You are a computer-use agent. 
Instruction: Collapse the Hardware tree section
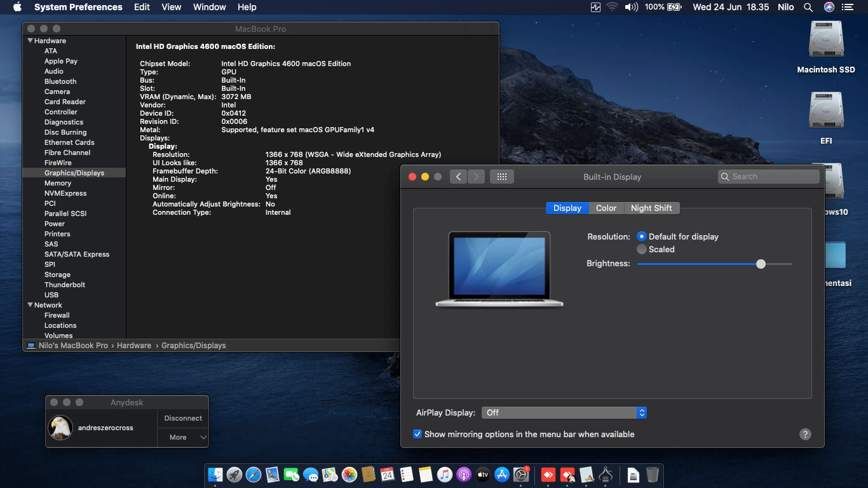tap(30, 41)
